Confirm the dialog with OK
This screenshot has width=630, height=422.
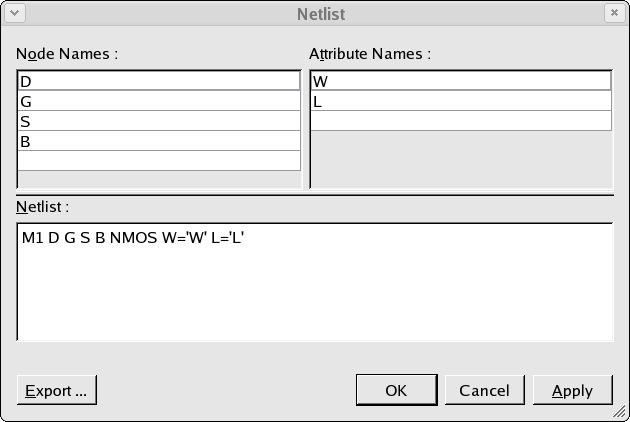pyautogui.click(x=397, y=390)
